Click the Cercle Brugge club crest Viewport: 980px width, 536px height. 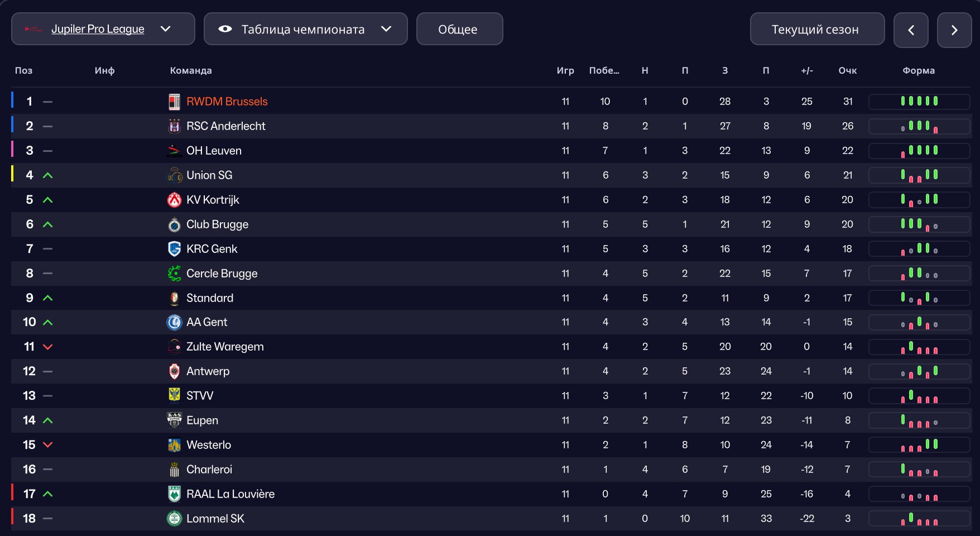(x=174, y=274)
